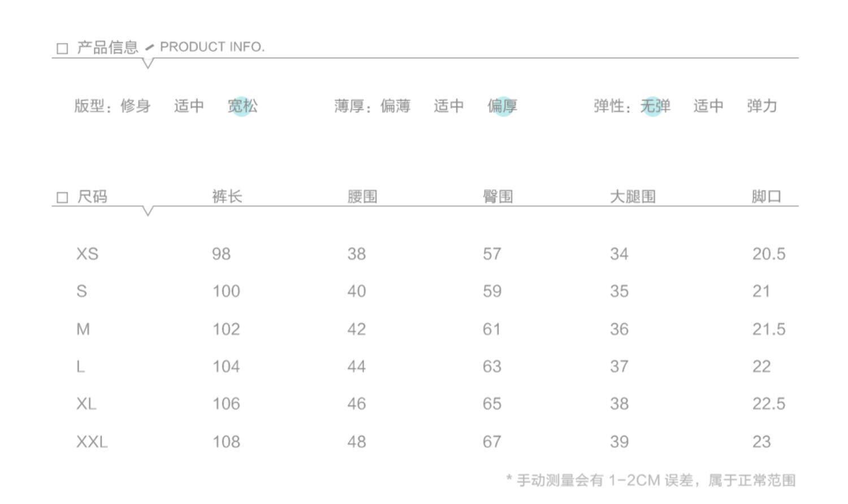Select the highlighted 偏厚 thickness option
Screen dimensions: 848x504
(502, 106)
